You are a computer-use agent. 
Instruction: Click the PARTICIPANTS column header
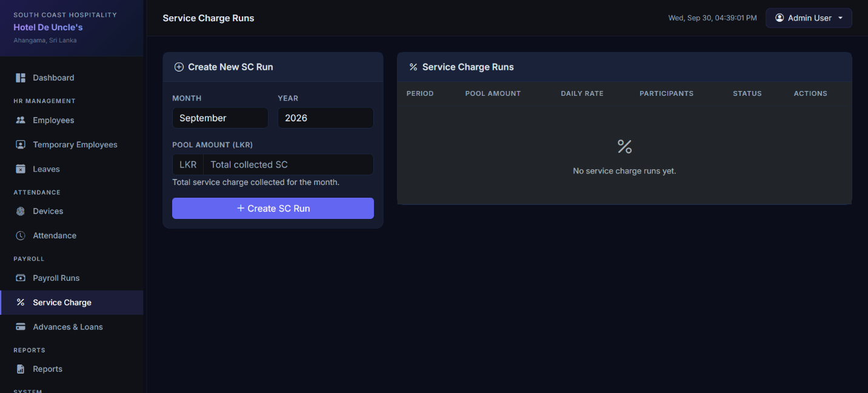(666, 93)
